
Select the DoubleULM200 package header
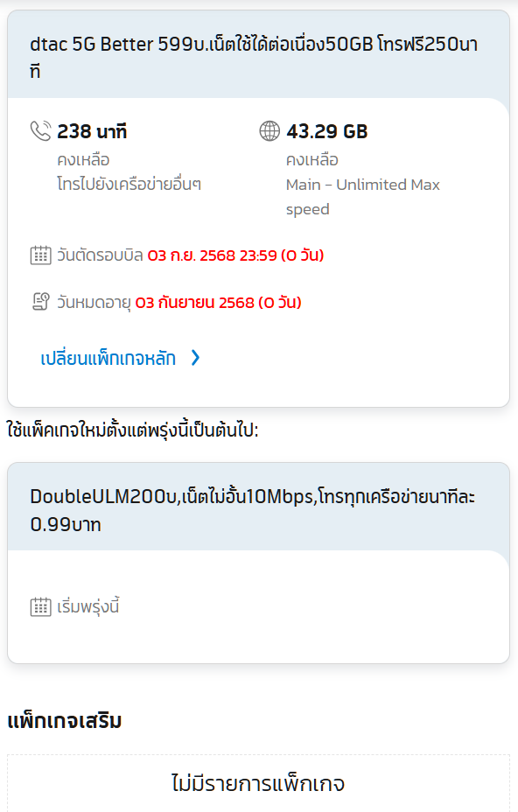(258, 507)
